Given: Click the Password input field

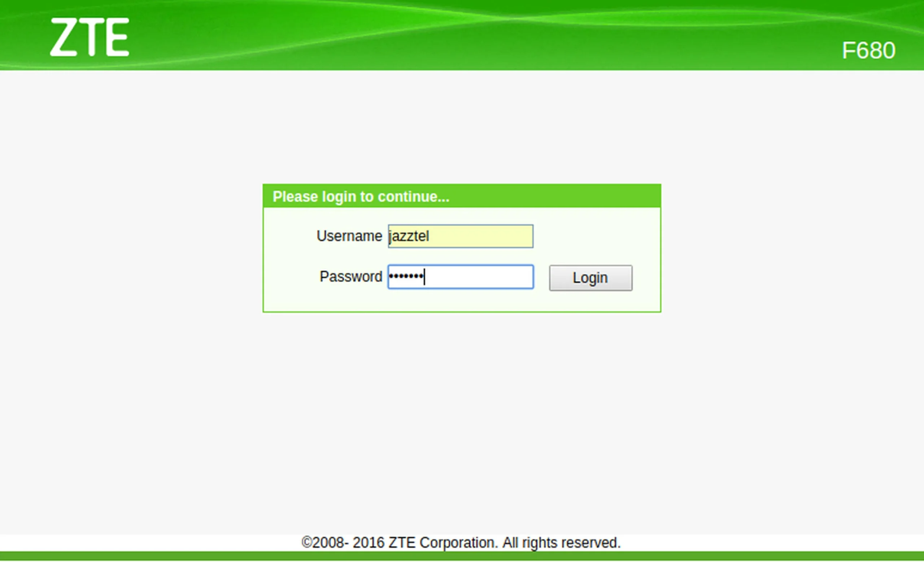Looking at the screenshot, I should [460, 276].
